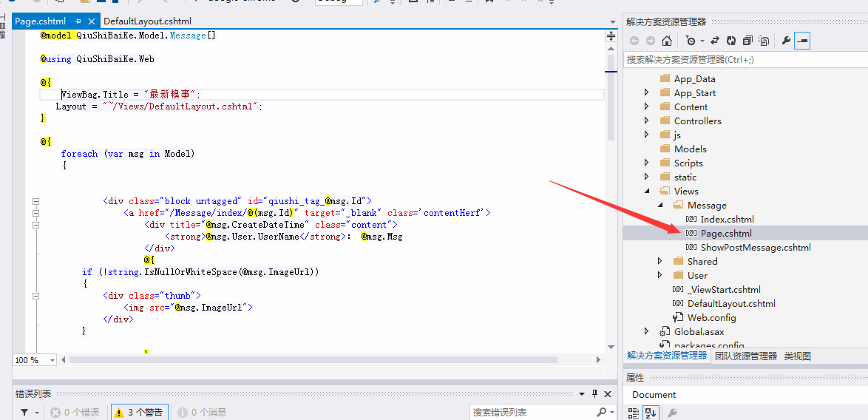
Task: Expand the js folder
Action: 646,135
